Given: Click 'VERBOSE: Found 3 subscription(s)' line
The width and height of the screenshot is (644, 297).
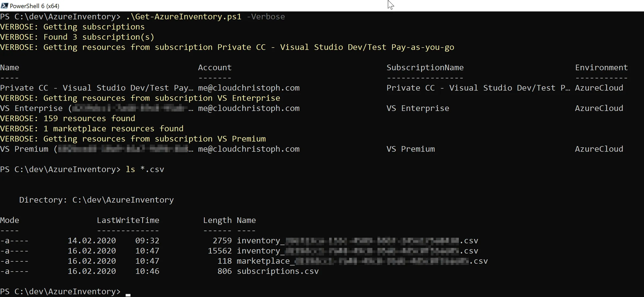Looking at the screenshot, I should click(x=77, y=37).
